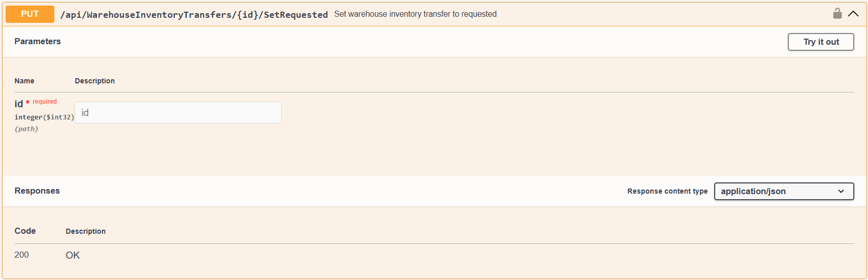
Task: Click the red 'required' label beside id
Action: (45, 102)
